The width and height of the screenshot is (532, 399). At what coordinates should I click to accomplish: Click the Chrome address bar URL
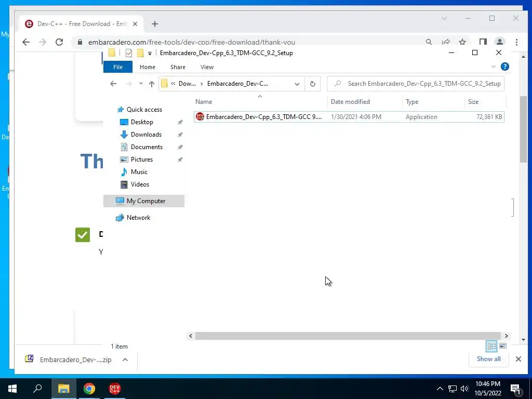[192, 42]
